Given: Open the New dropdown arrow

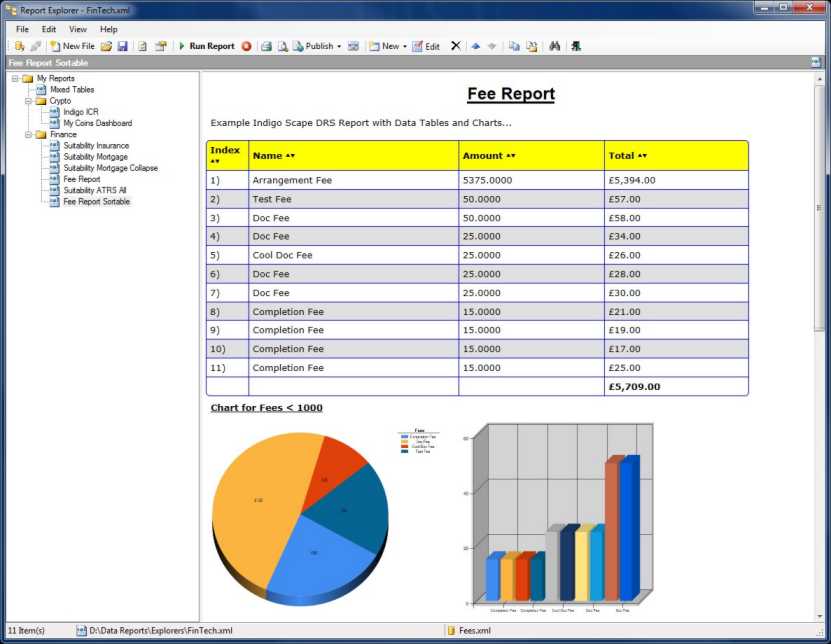Looking at the screenshot, I should pos(405,46).
